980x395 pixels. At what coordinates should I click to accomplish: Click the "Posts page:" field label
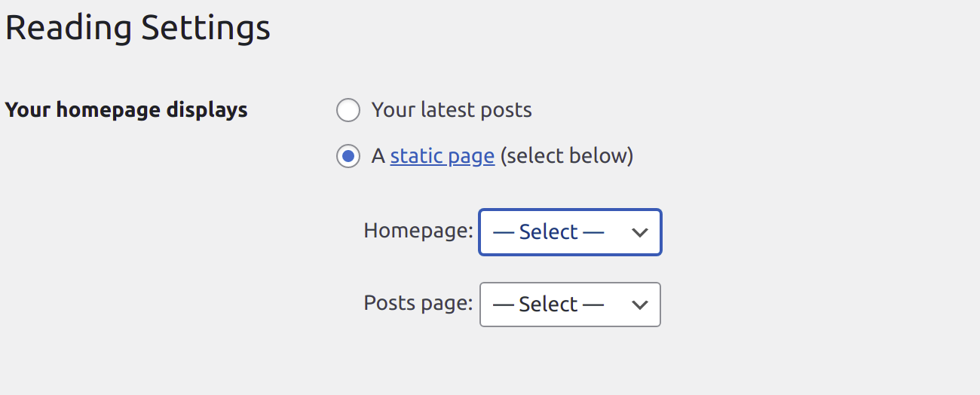[x=418, y=303]
